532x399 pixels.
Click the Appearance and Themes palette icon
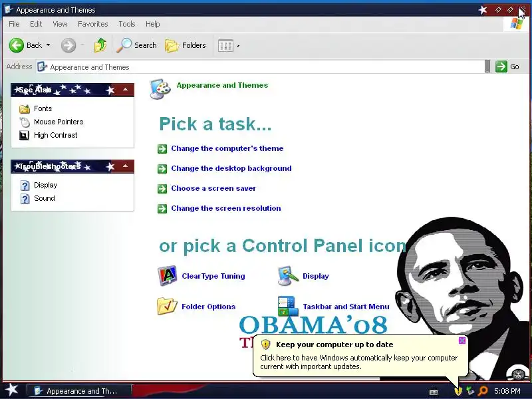coord(160,89)
